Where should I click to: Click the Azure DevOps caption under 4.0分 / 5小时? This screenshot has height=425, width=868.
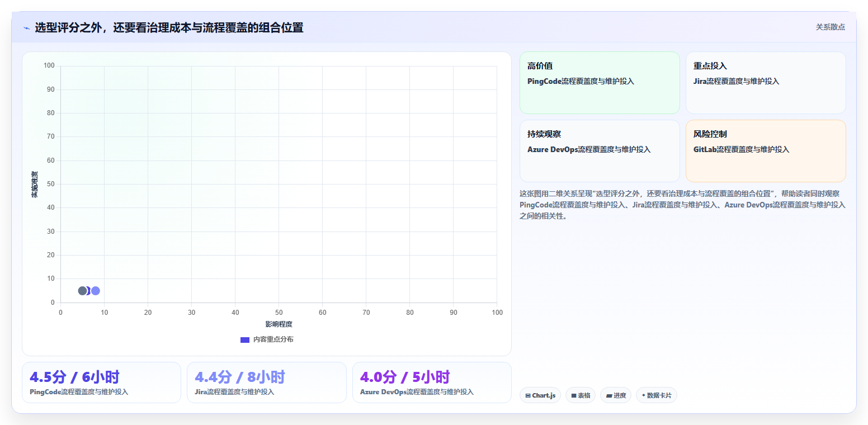(417, 392)
